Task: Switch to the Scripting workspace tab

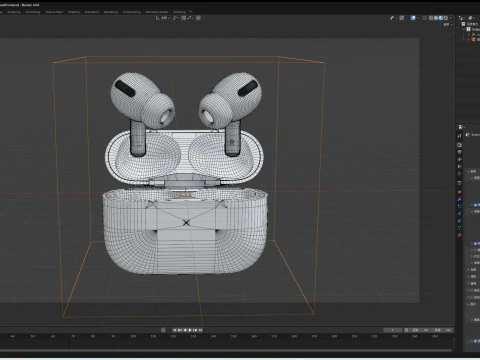Action: (x=179, y=12)
